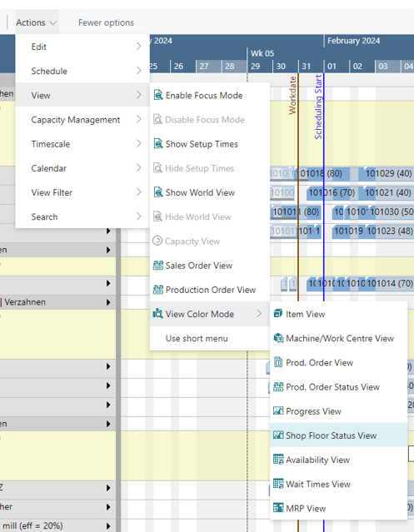Expand the Capacity Management submenu

(82, 119)
